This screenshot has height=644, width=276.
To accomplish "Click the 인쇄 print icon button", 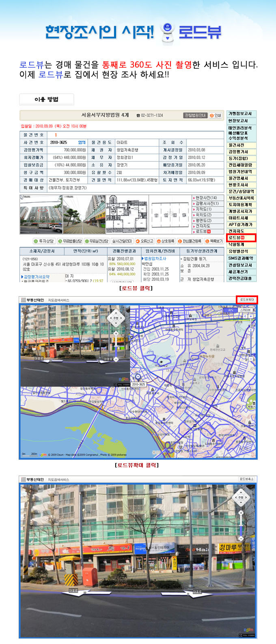I will click(x=216, y=116).
